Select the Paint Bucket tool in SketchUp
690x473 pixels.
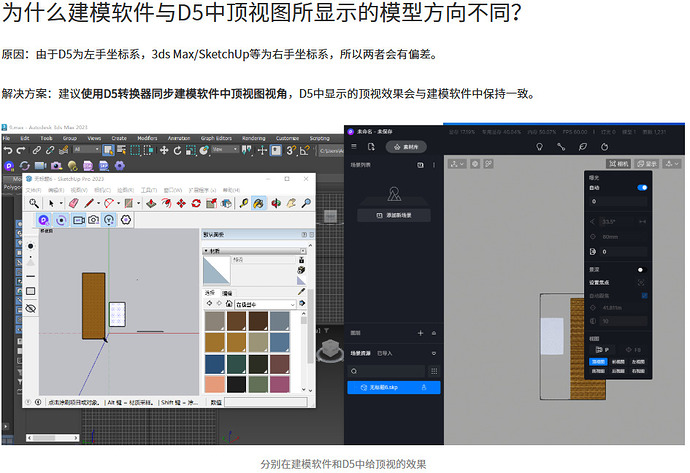[x=259, y=203]
